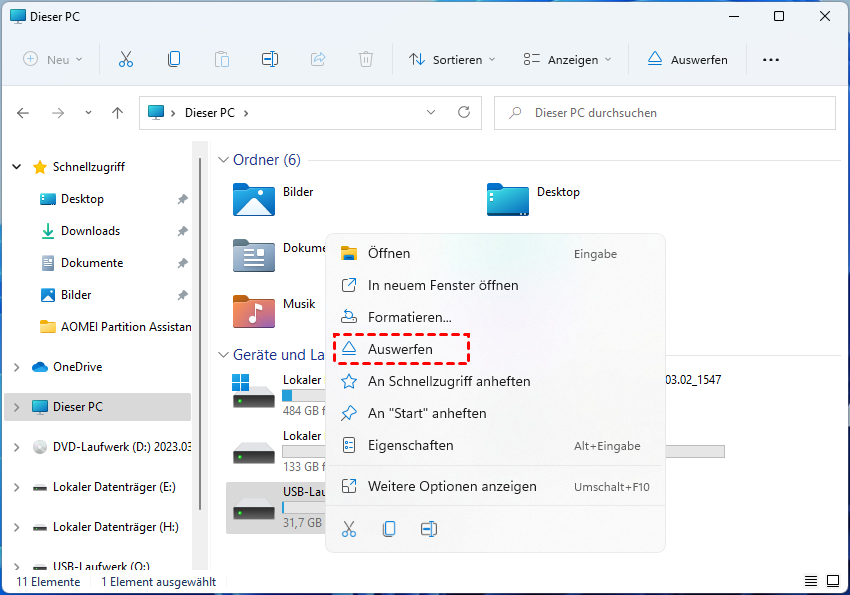Click the Cut scissors icon in toolbar
This screenshot has width=850, height=595.
126,59
